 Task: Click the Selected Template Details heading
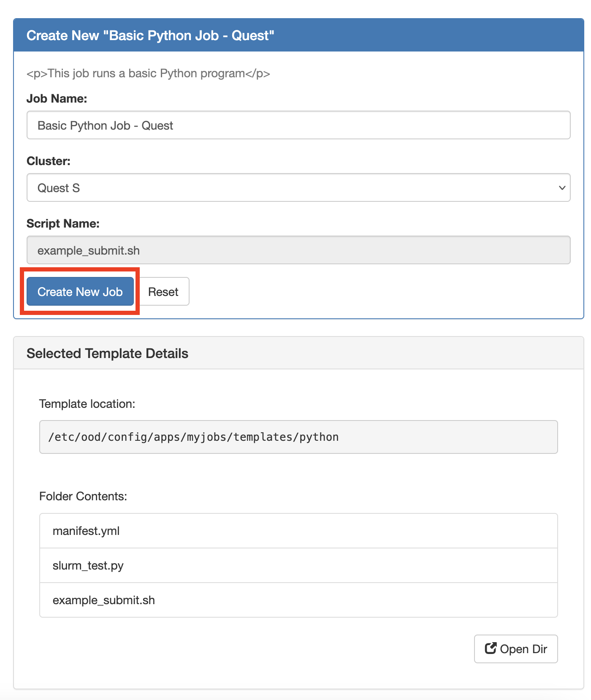click(107, 353)
